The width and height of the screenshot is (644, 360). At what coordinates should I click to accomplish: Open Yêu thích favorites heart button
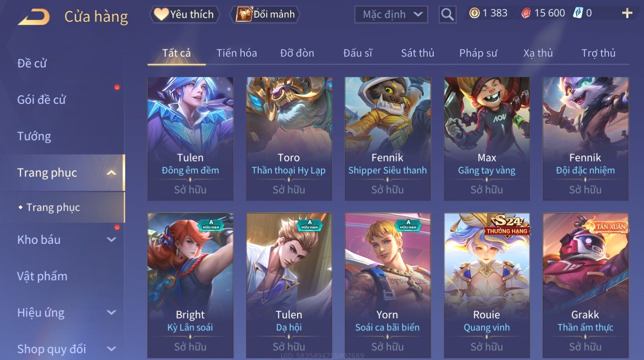click(x=185, y=14)
